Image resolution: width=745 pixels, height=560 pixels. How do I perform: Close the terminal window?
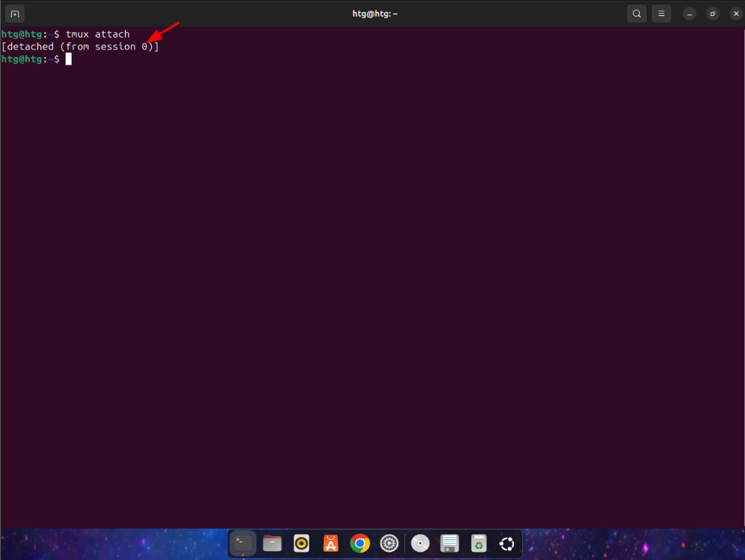point(736,14)
